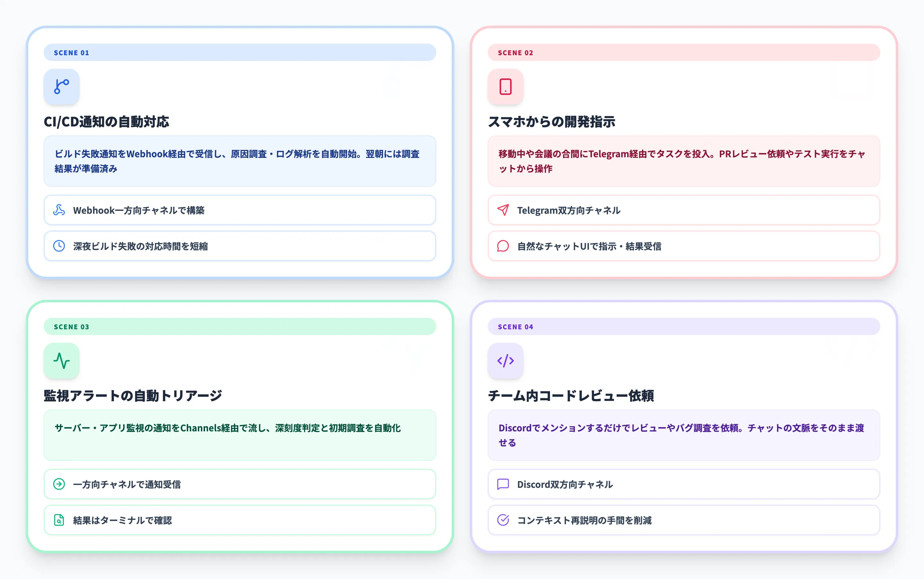Select the CI/CD通知の自動対応 heading

[x=107, y=123]
